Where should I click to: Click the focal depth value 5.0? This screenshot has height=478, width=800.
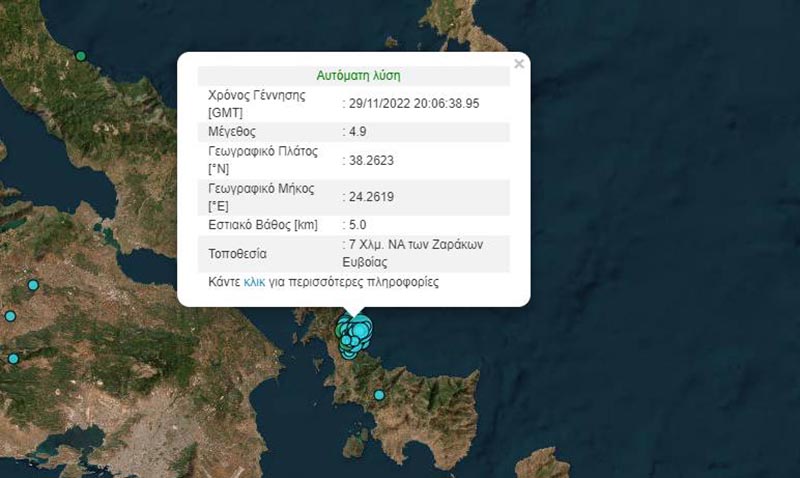357,225
